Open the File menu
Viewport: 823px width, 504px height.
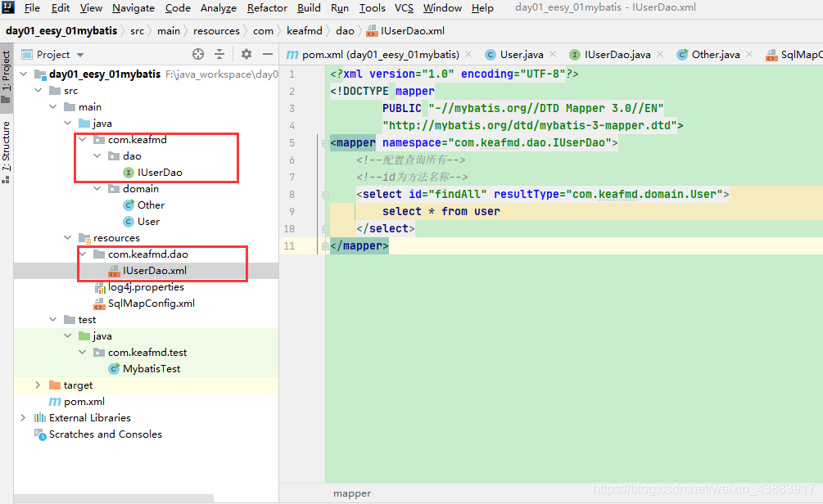point(32,8)
